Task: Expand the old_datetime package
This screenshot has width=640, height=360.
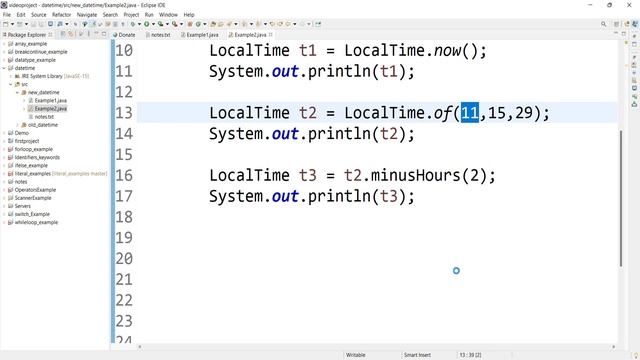Action: [x=18, y=125]
